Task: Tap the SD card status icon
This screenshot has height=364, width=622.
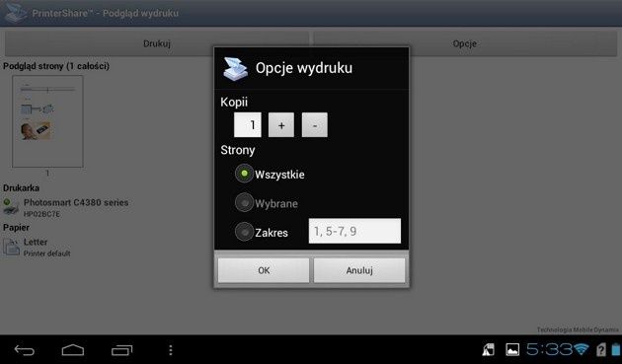Action: [601, 349]
